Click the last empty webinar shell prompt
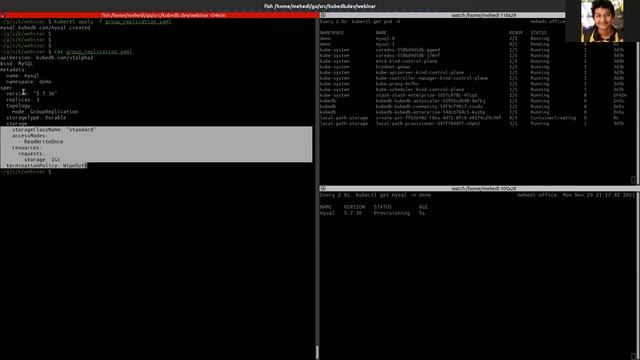The height and width of the screenshot is (360, 640). 26,172
